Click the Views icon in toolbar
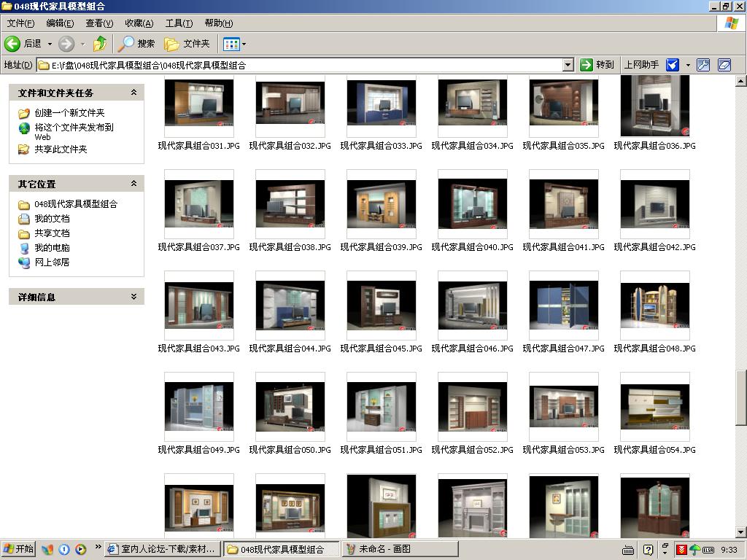This screenshot has width=747, height=560. coord(231,44)
